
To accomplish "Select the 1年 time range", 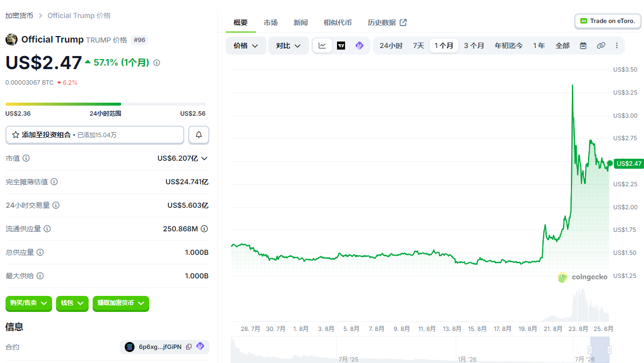I will pyautogui.click(x=539, y=46).
